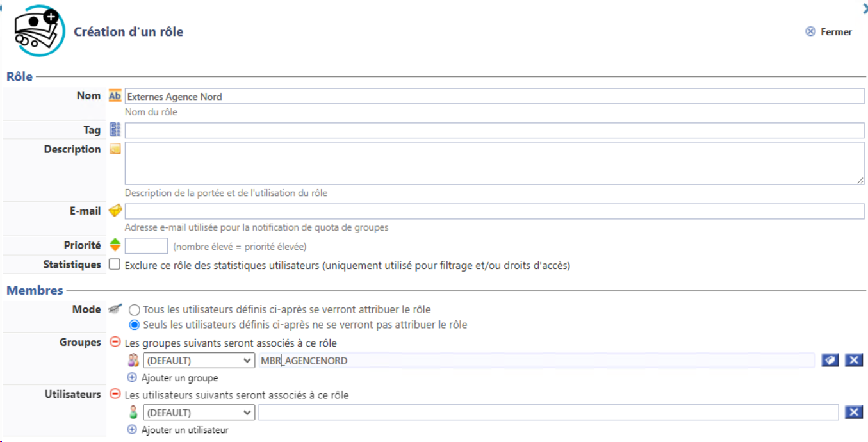Click 'Ajouter un utilisateur' link
The width and height of the screenshot is (868, 442).
184,430
